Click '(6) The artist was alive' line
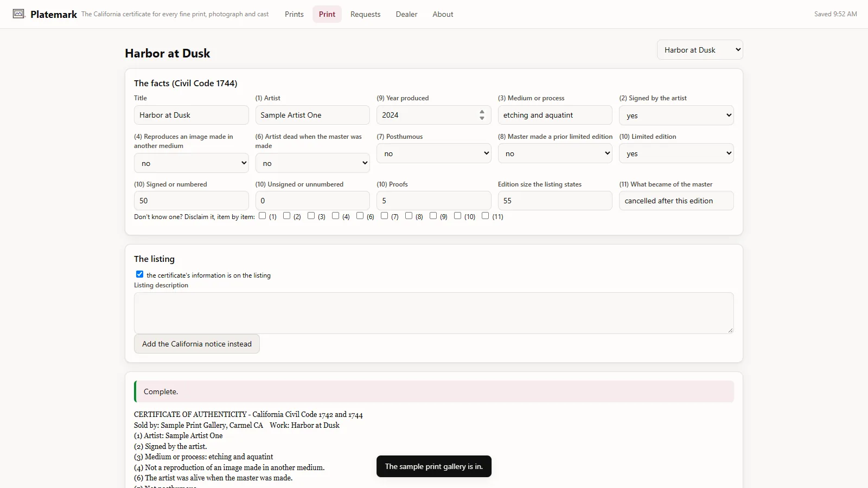 [213, 478]
